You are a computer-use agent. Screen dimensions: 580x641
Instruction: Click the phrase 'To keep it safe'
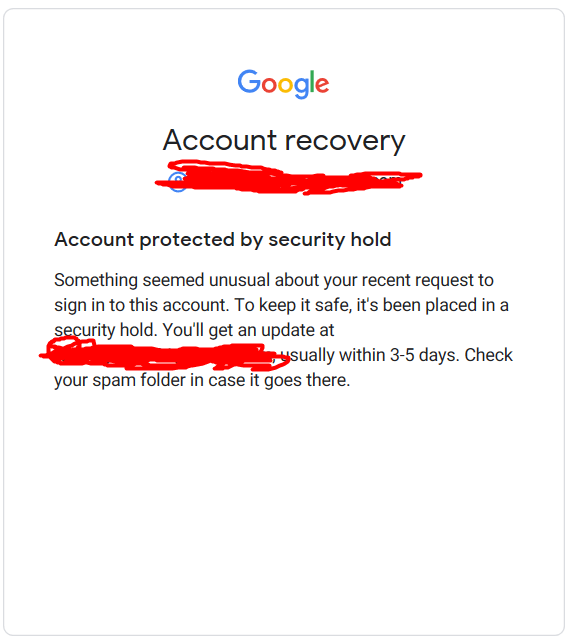click(293, 305)
